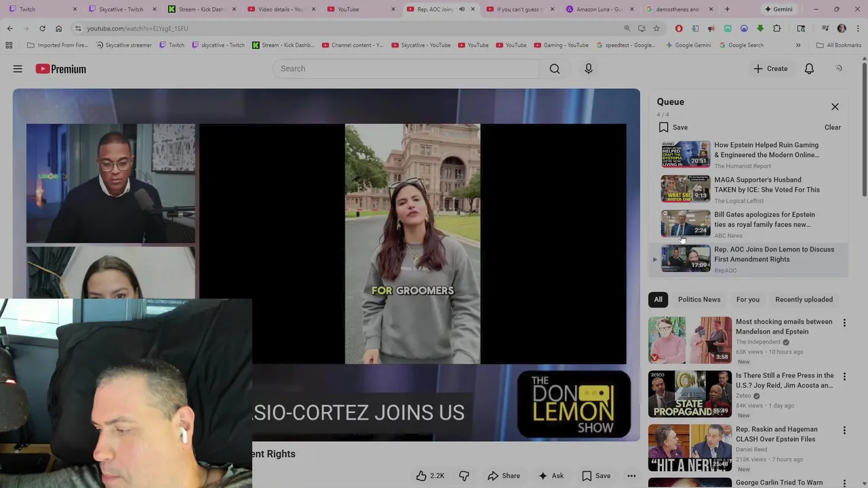
Task: Select 'Bill Gates apologizes for Epstein' queue item
Action: (x=749, y=224)
